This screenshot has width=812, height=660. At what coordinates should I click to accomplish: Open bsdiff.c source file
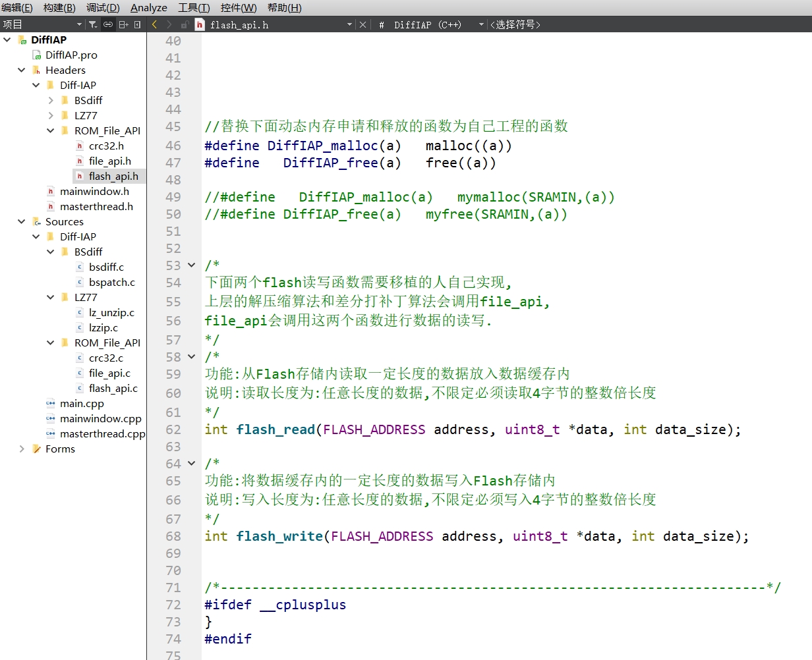[x=106, y=267]
